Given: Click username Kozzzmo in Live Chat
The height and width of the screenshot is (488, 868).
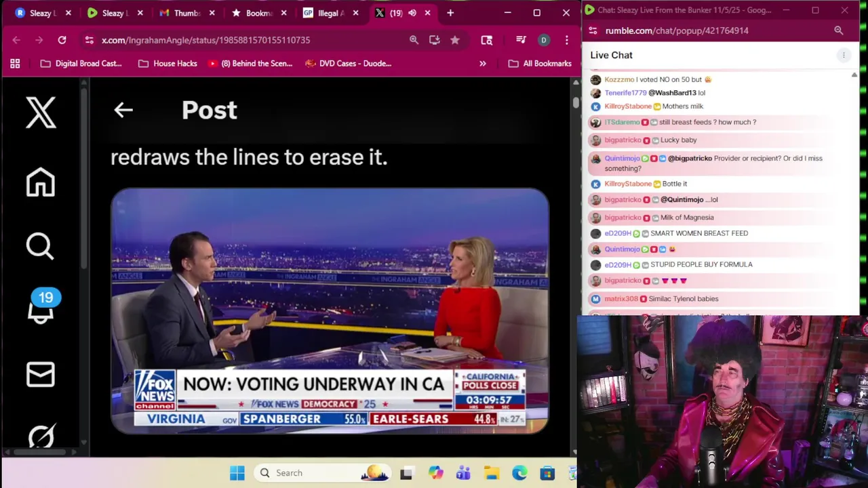Looking at the screenshot, I should (x=618, y=79).
